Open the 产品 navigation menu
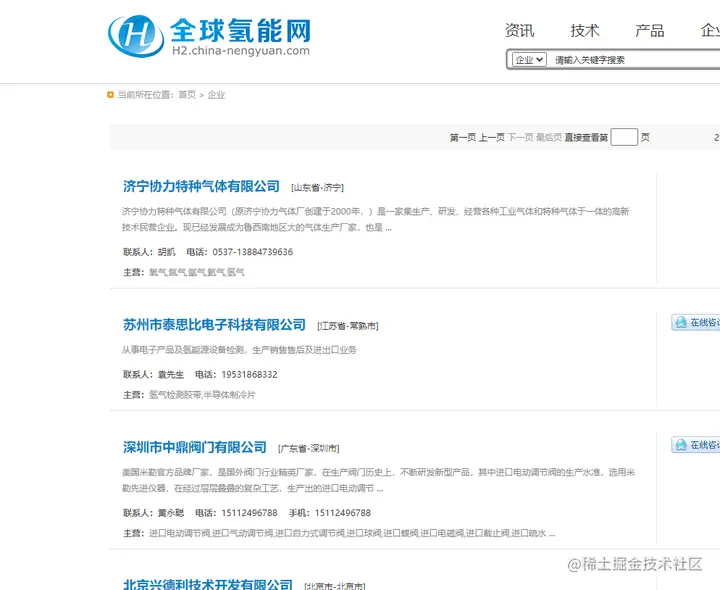Viewport: 720px width, 590px height. tap(650, 30)
